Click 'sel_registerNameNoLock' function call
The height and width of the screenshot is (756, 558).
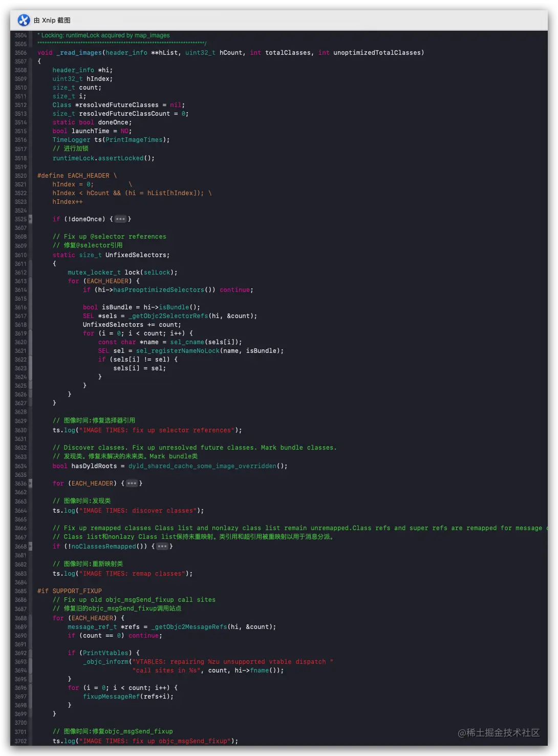click(178, 351)
